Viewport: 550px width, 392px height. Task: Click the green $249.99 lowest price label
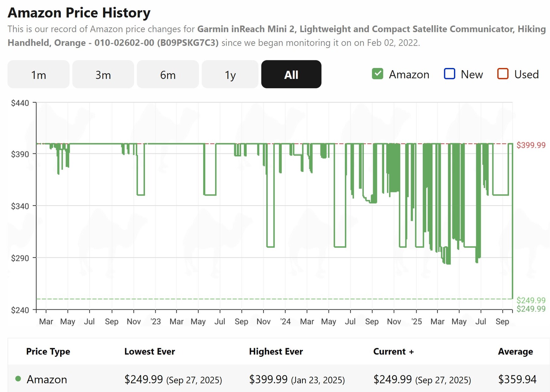(531, 300)
